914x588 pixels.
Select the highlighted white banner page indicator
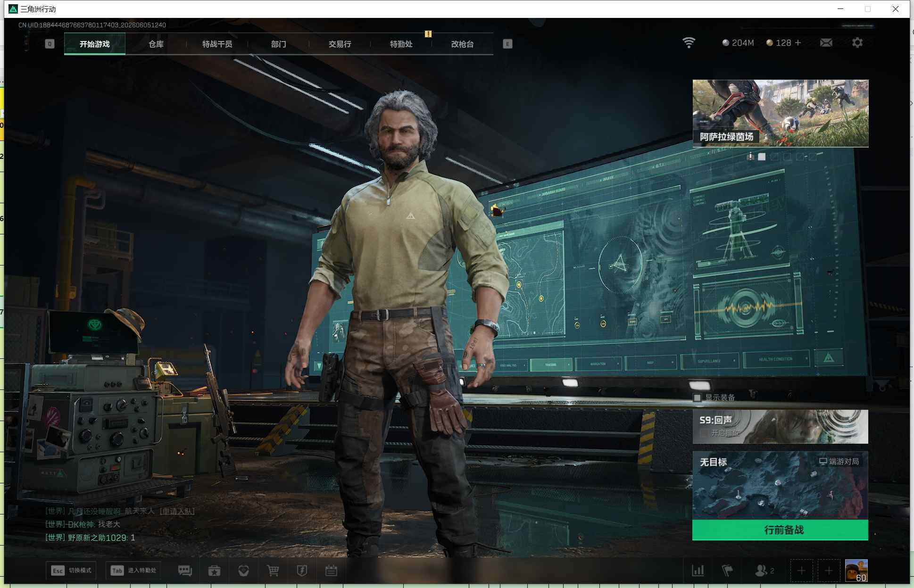coord(762,157)
